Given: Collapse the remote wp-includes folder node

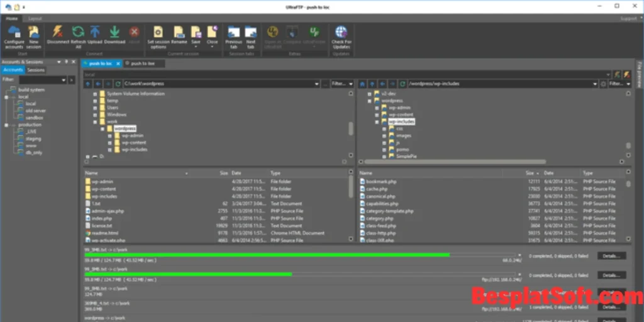Looking at the screenshot, I should [377, 122].
